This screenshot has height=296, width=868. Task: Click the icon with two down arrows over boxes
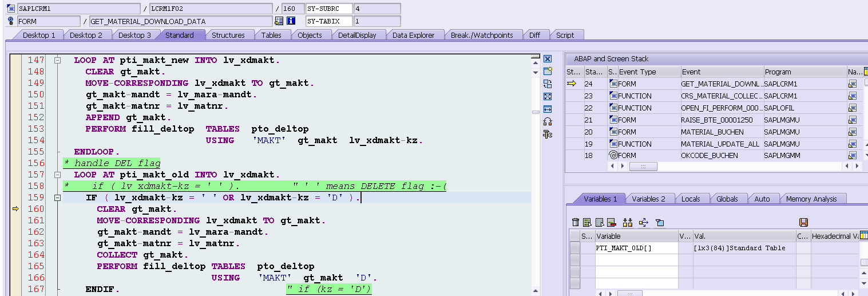(x=627, y=222)
